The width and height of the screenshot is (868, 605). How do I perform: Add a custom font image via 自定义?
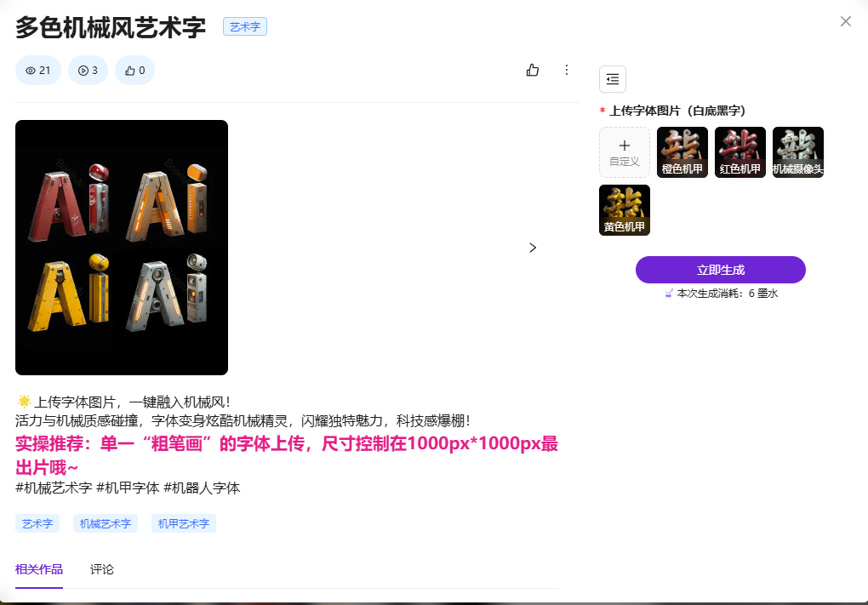click(625, 152)
